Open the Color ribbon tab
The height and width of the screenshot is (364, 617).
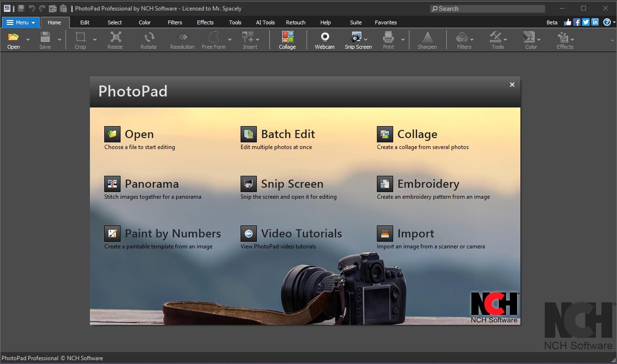(x=145, y=22)
